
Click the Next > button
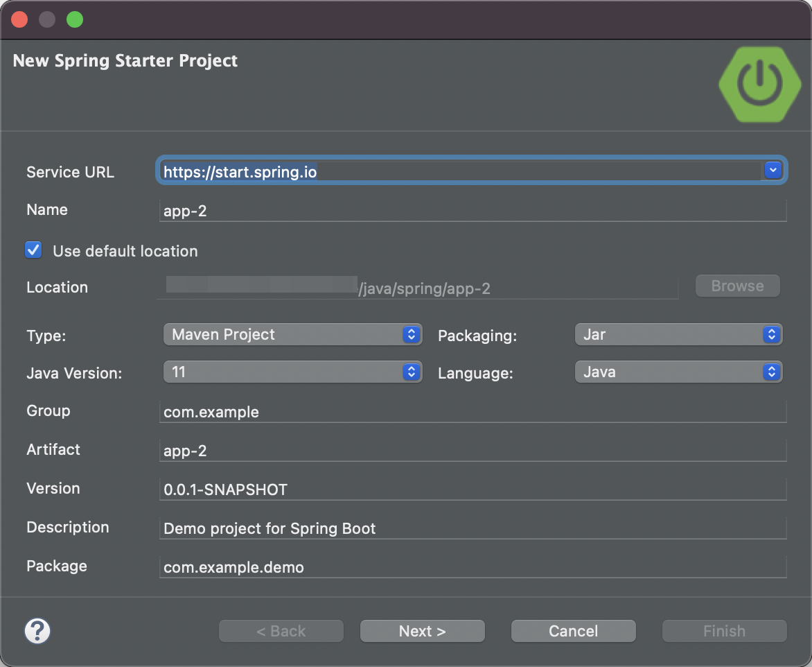[423, 631]
